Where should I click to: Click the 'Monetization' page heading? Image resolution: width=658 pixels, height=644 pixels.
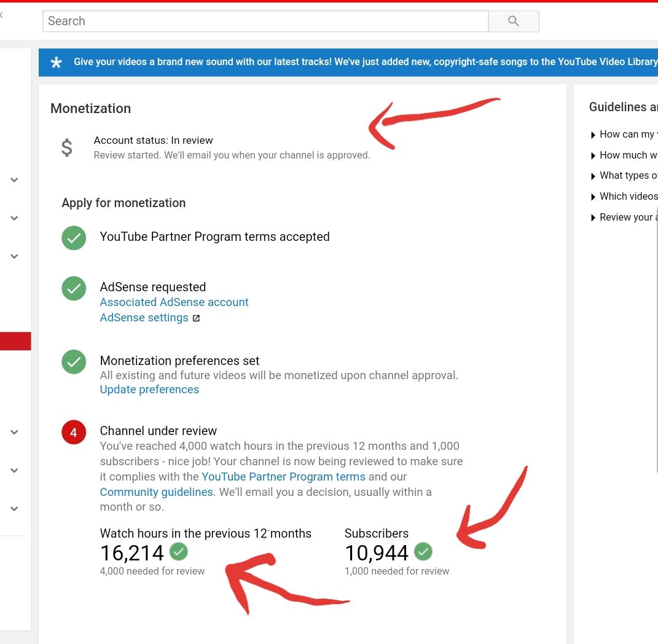pyautogui.click(x=91, y=108)
